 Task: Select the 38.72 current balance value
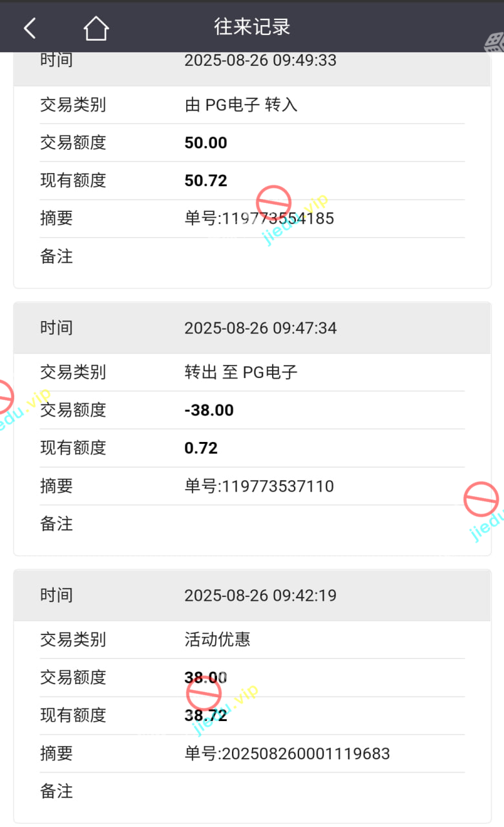[206, 715]
